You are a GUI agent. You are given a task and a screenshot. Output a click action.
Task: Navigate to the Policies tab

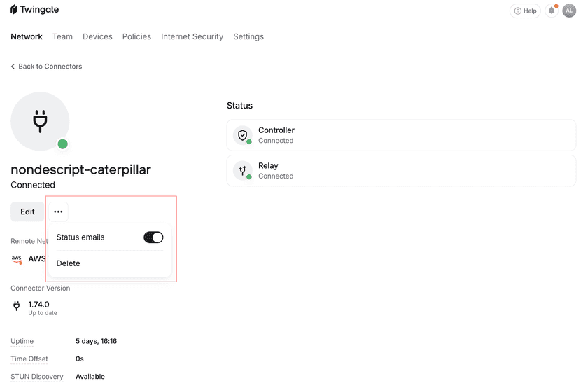coord(136,36)
